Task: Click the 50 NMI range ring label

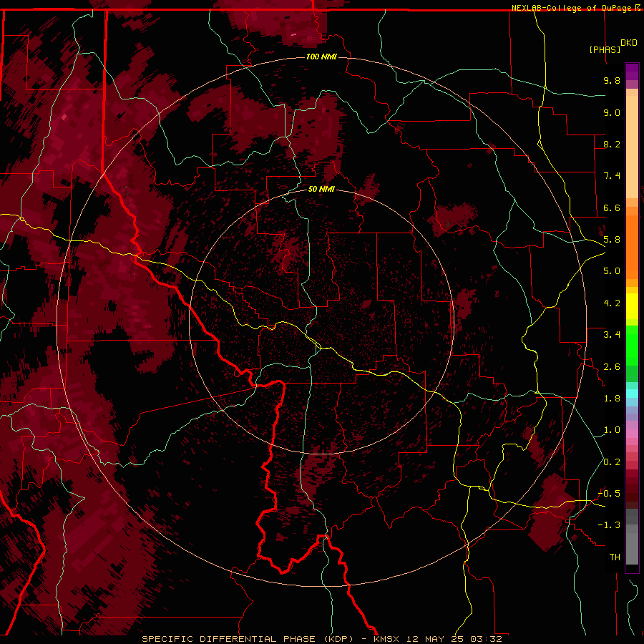Action: [x=321, y=189]
